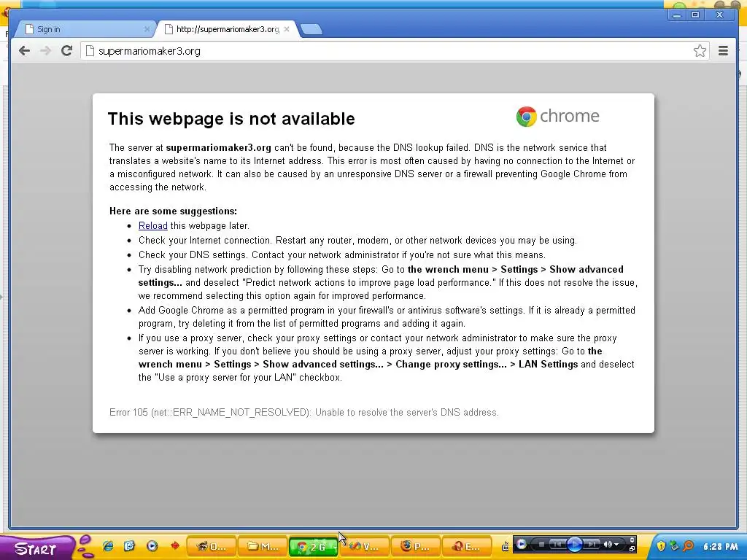The image size is (747, 560).
Task: Open a new tab
Action: [311, 29]
